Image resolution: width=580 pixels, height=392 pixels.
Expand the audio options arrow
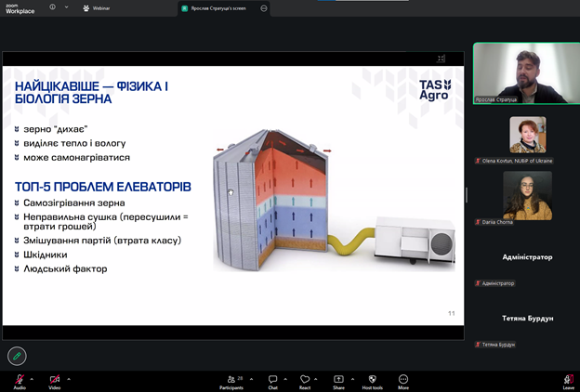tap(32, 378)
